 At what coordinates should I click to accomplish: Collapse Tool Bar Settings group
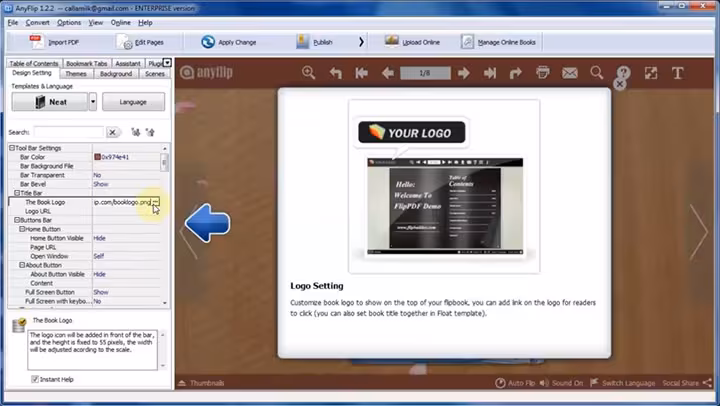point(12,148)
